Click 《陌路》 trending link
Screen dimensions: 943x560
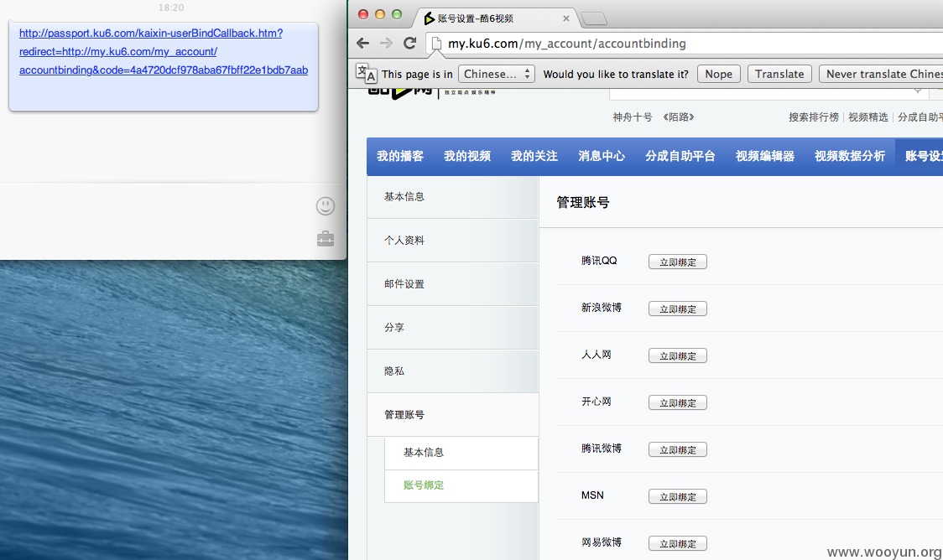click(679, 117)
